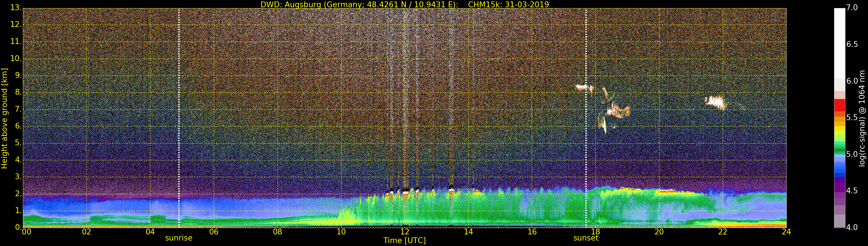This screenshot has width=868, height=246.
Task: Click the '06' time axis tick label
Action: [x=214, y=232]
